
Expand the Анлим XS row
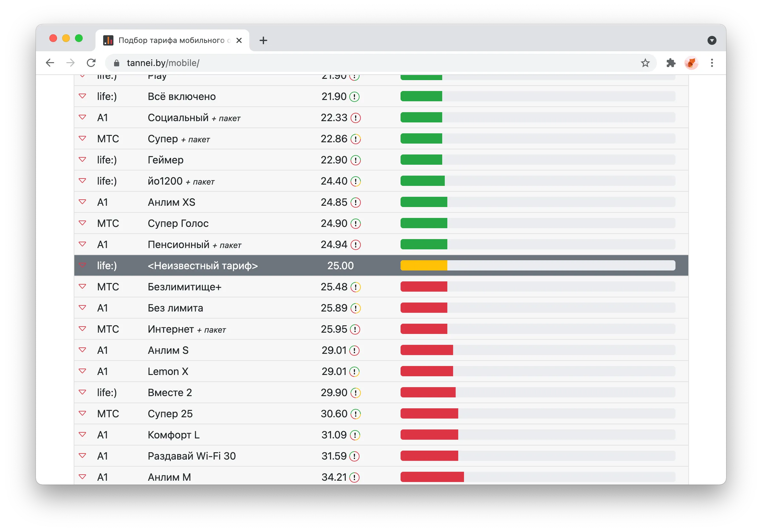pos(82,202)
